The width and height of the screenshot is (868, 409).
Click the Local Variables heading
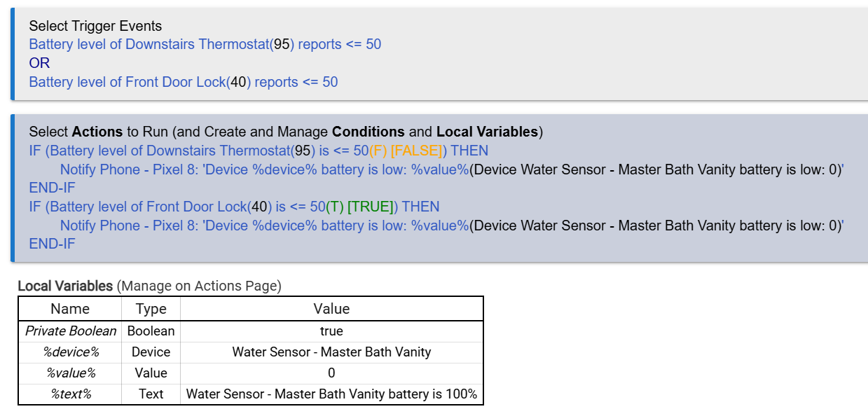pos(65,286)
